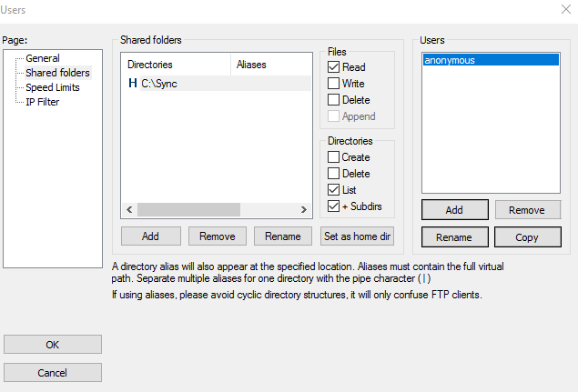Open the IP Filter page
The width and height of the screenshot is (578, 392).
click(x=42, y=102)
